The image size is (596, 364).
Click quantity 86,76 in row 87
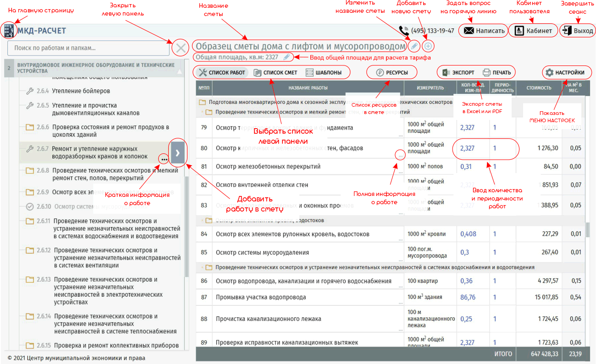468,297
